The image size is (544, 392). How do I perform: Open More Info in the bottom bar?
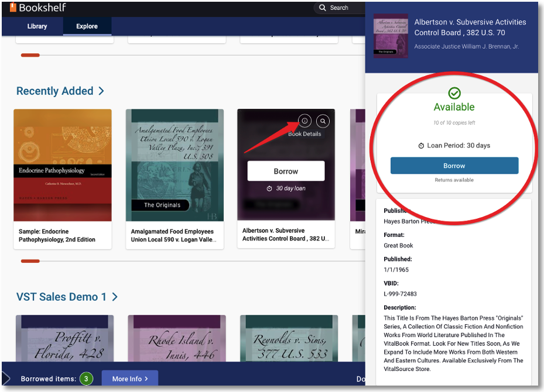tap(130, 379)
